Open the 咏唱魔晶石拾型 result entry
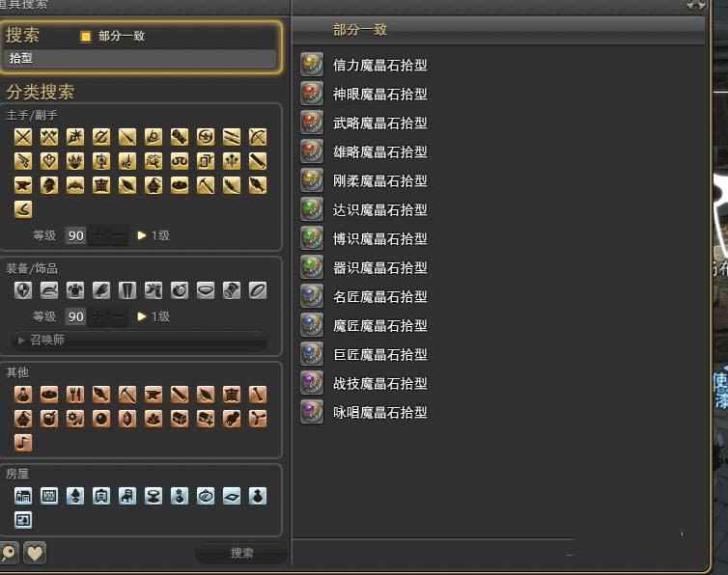The height and width of the screenshot is (575, 728). [x=379, y=413]
